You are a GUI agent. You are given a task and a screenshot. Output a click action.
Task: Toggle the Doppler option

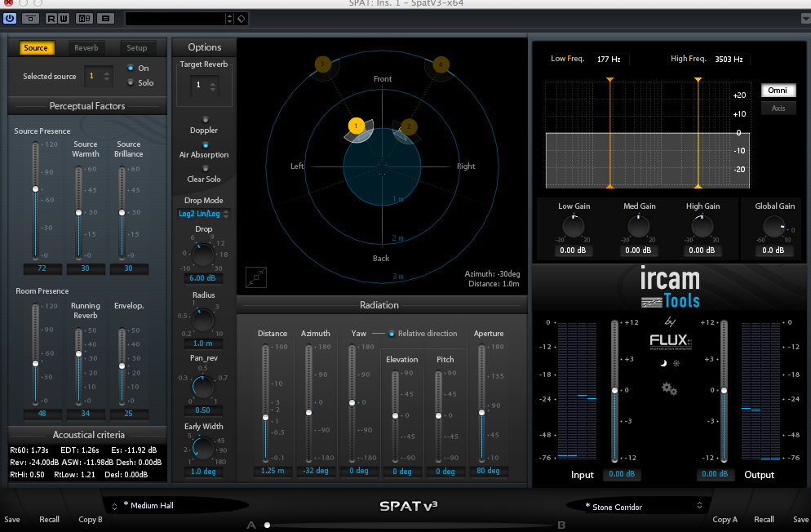point(204,119)
